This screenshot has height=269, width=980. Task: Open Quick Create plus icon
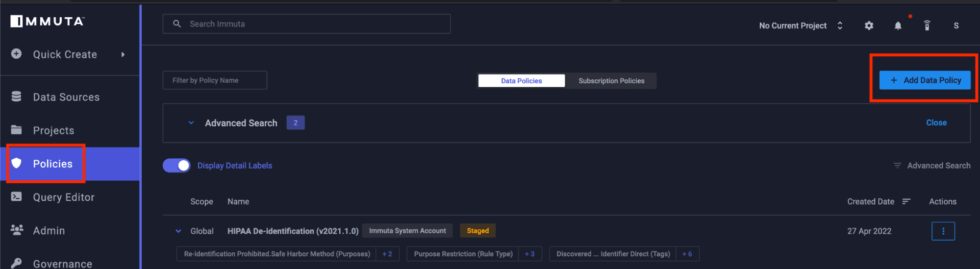(x=16, y=54)
